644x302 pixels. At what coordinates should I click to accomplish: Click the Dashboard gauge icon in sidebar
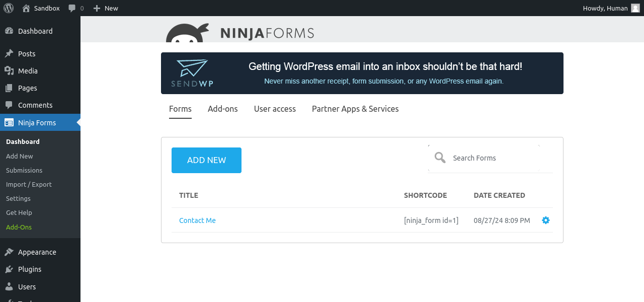pyautogui.click(x=9, y=31)
